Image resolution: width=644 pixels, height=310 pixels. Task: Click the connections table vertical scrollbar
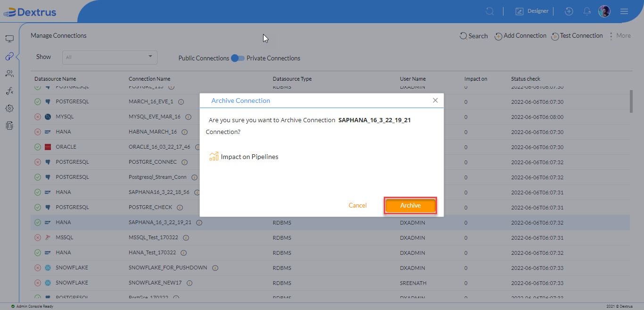pyautogui.click(x=631, y=101)
